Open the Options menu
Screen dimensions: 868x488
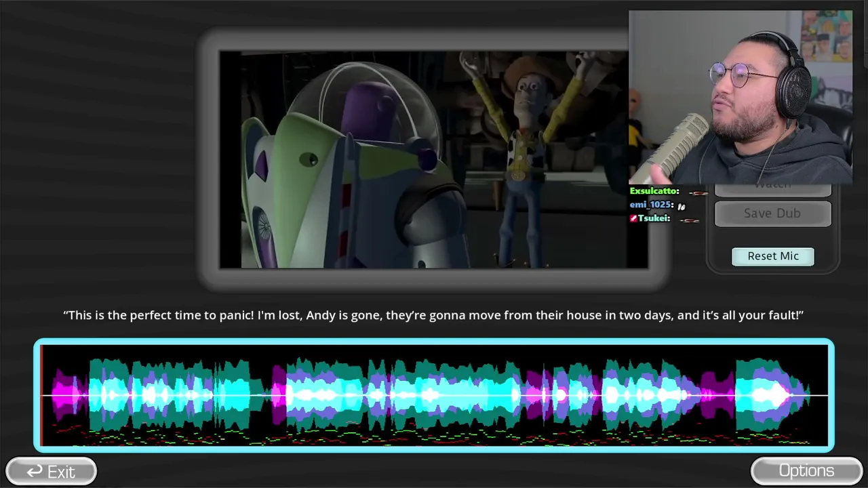806,471
